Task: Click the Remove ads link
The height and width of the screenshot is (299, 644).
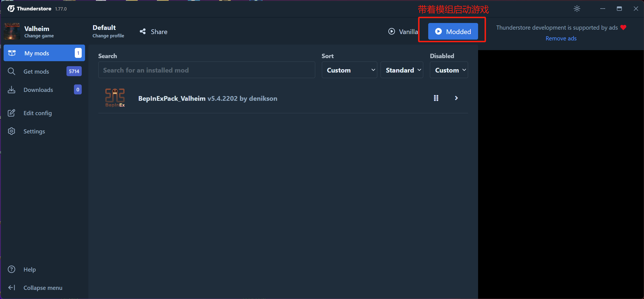Action: pyautogui.click(x=561, y=38)
